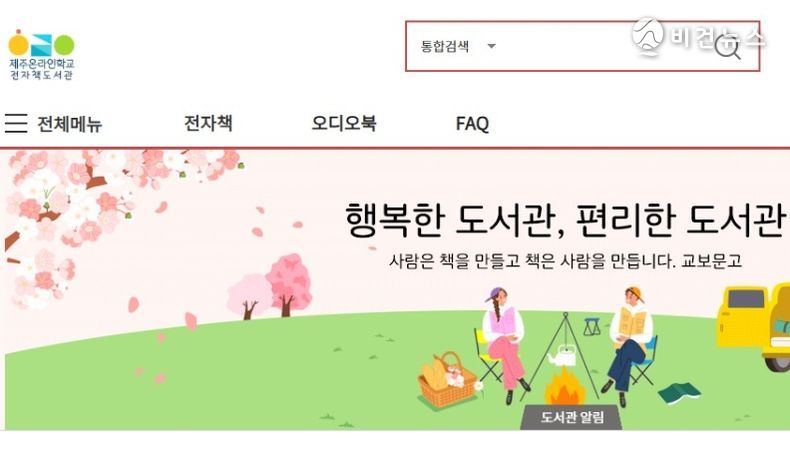The image size is (790, 456).
Task: Click the 행복한 도서관, 편리한 도서관 banner headline
Action: (565, 220)
